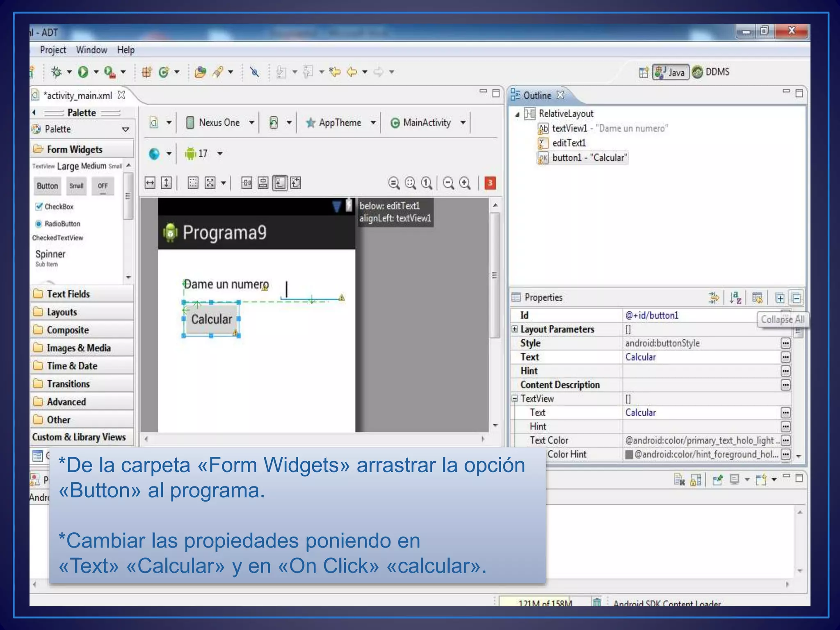Open the Nexus One device dropdown
The width and height of the screenshot is (840, 630).
click(x=252, y=123)
